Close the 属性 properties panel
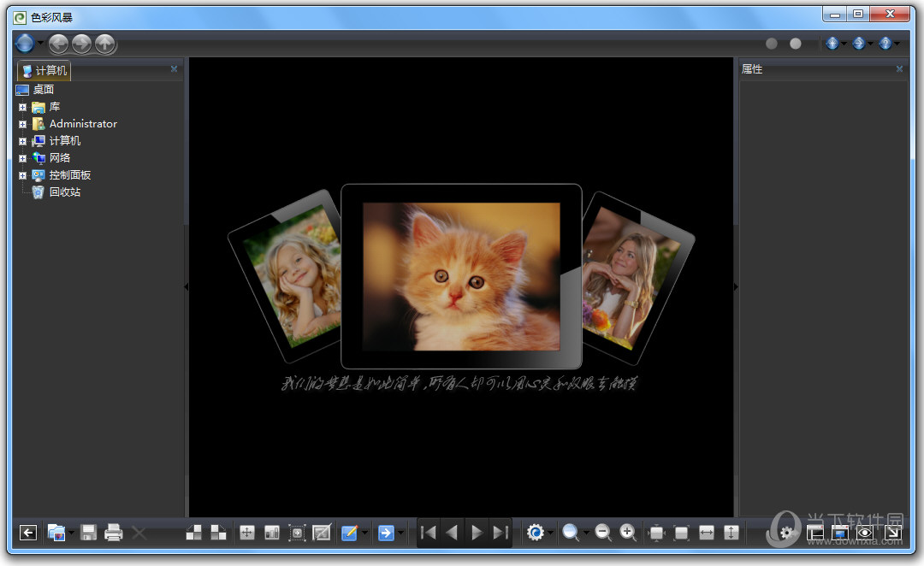This screenshot has width=924, height=566. 899,69
